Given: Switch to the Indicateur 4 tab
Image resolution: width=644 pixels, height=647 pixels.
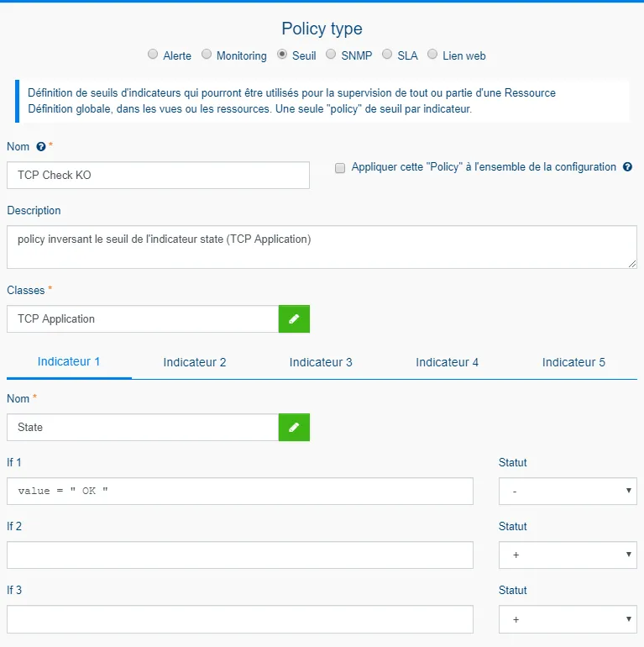Looking at the screenshot, I should tap(447, 362).
